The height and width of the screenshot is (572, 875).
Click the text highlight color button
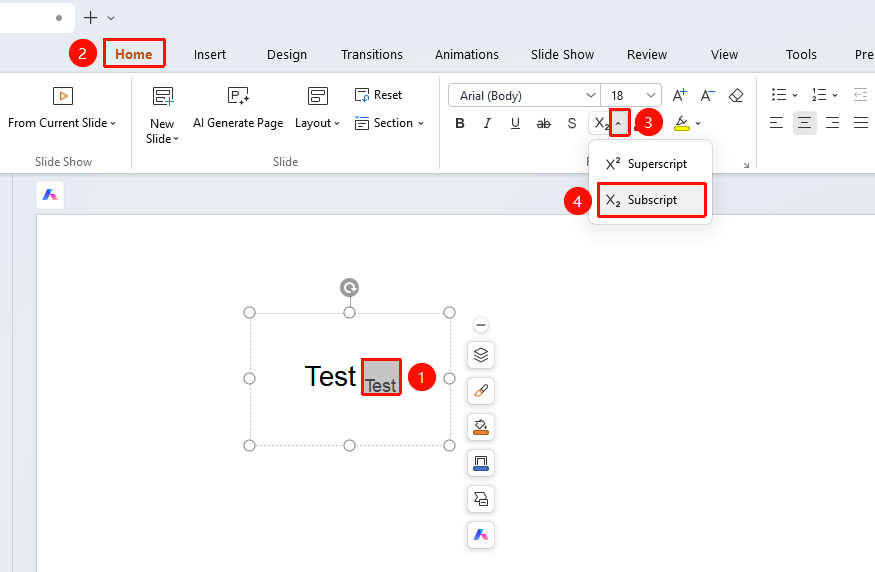pos(681,123)
